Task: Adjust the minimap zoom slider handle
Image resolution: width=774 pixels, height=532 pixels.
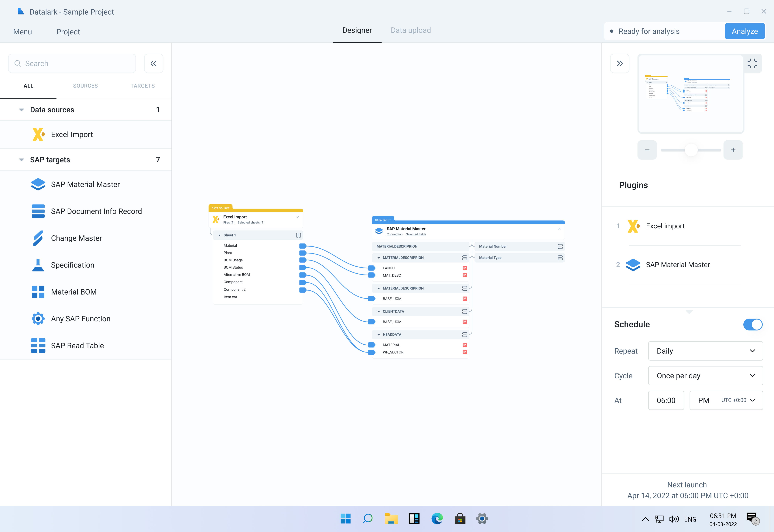Action: 691,150
